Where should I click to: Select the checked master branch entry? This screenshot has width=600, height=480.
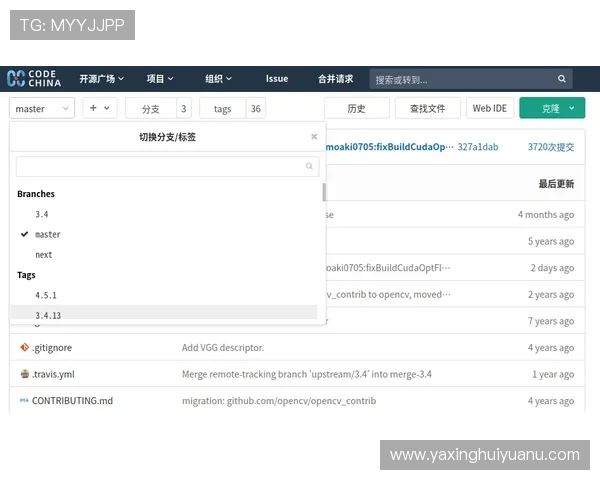[x=47, y=234]
